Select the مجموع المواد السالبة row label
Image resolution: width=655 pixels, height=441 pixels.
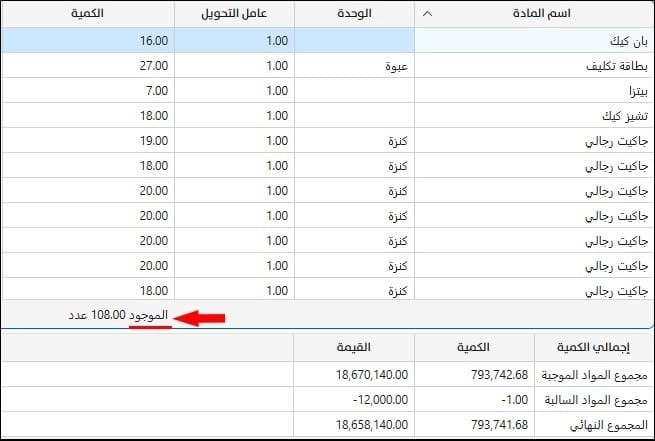click(596, 400)
